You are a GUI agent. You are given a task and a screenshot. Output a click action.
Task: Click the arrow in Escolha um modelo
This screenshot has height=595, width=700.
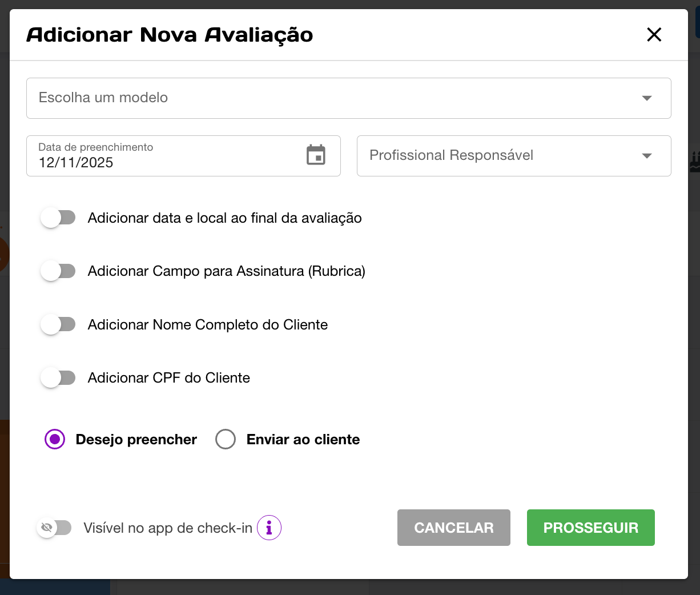coord(646,98)
